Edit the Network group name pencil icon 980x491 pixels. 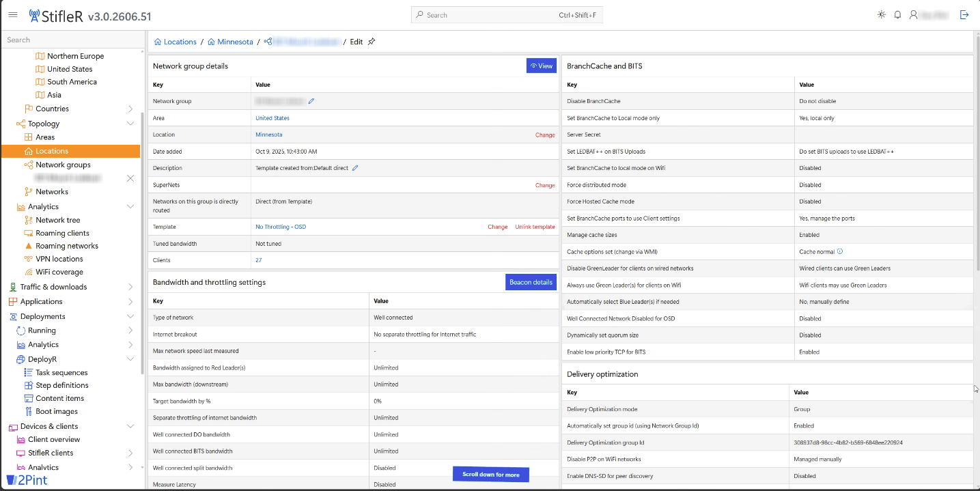tap(311, 101)
